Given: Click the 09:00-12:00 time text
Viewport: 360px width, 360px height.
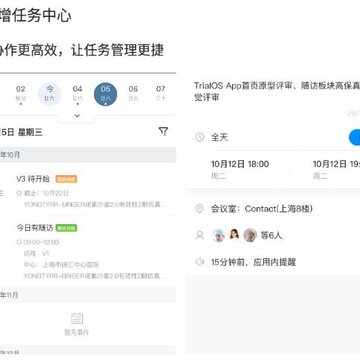Looking at the screenshot, I should tap(41, 242).
